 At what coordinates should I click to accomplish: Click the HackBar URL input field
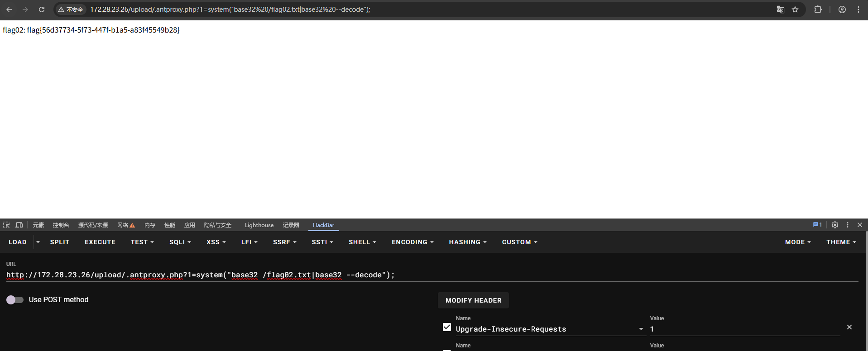point(432,275)
